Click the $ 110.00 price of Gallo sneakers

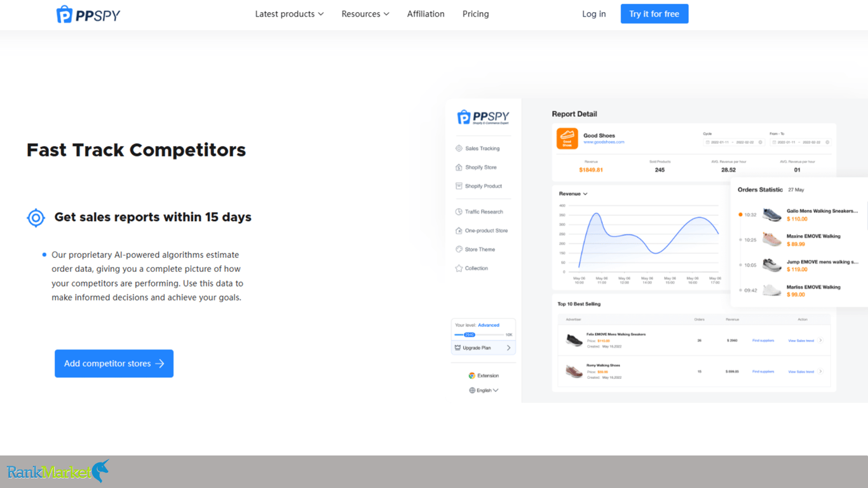coord(797,219)
